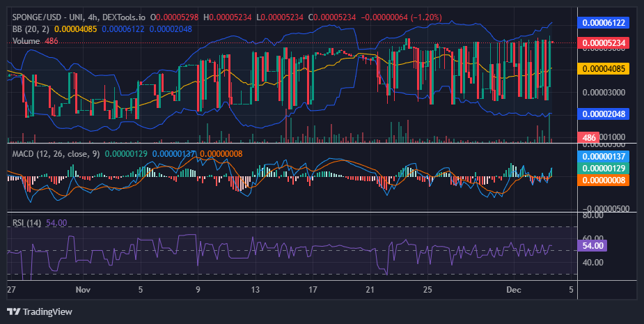
Task: Click the RSI (14) indicator label
Action: pyautogui.click(x=26, y=223)
